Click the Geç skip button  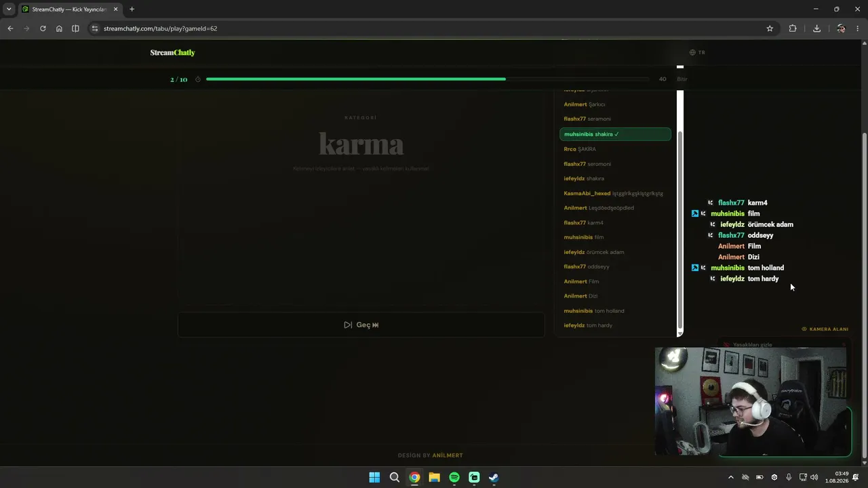[x=361, y=325]
